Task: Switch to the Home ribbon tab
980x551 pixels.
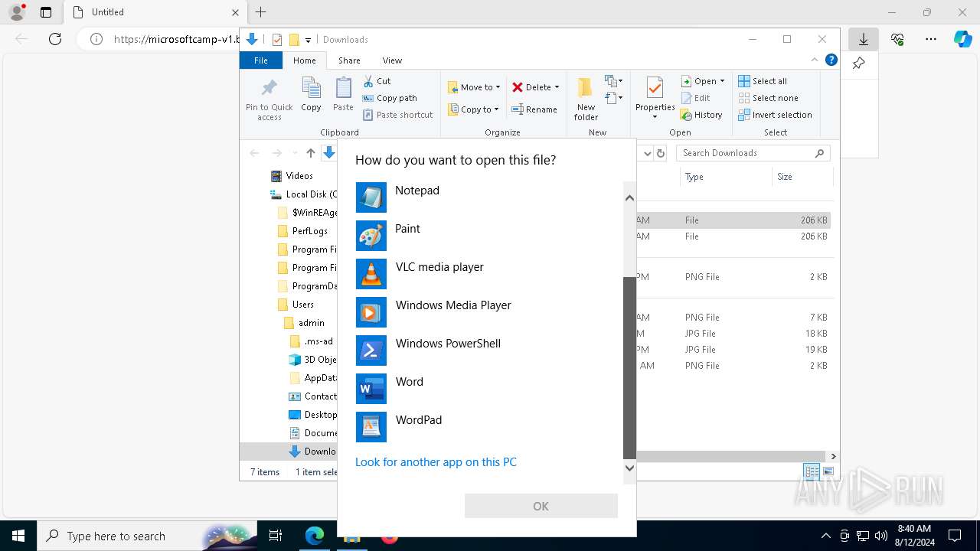Action: click(304, 60)
